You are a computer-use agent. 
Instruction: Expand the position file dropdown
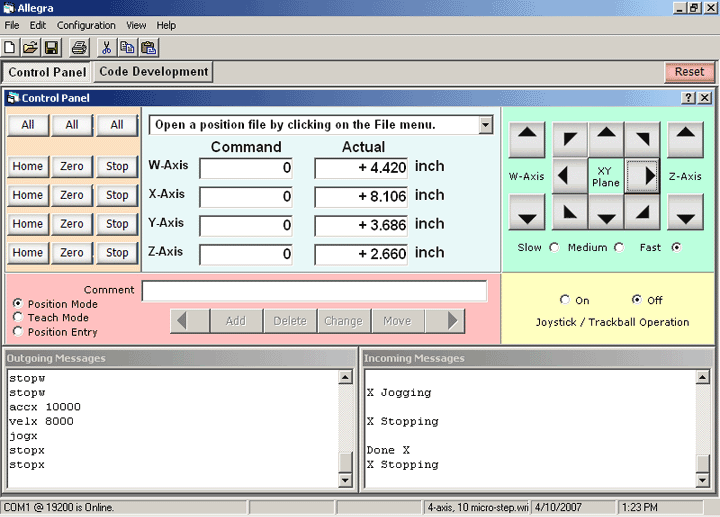[x=485, y=125]
